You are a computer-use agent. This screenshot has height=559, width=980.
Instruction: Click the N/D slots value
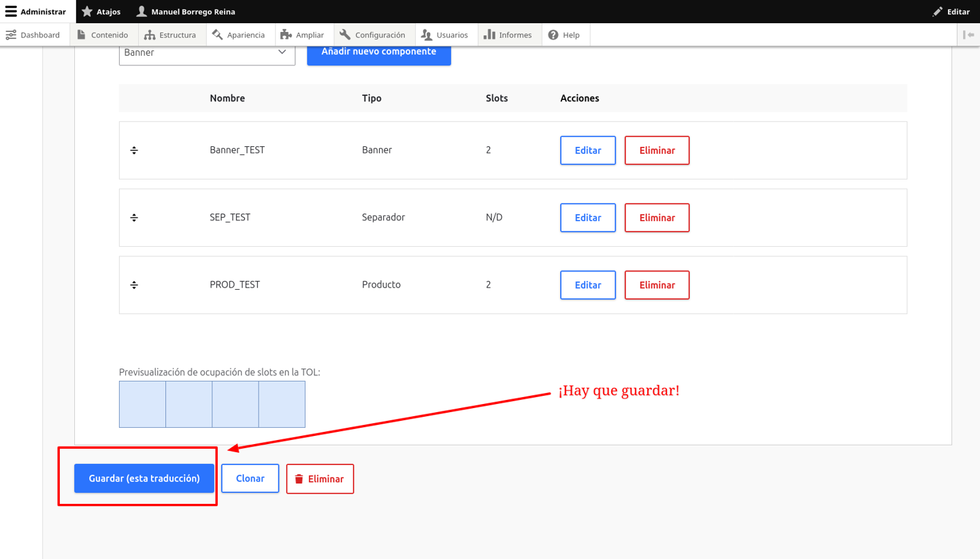tap(494, 218)
